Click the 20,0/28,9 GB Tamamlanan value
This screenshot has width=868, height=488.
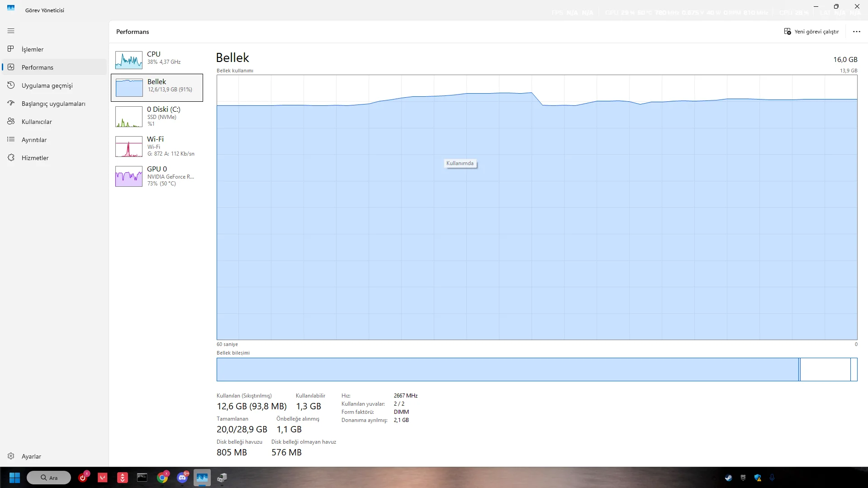pyautogui.click(x=242, y=429)
